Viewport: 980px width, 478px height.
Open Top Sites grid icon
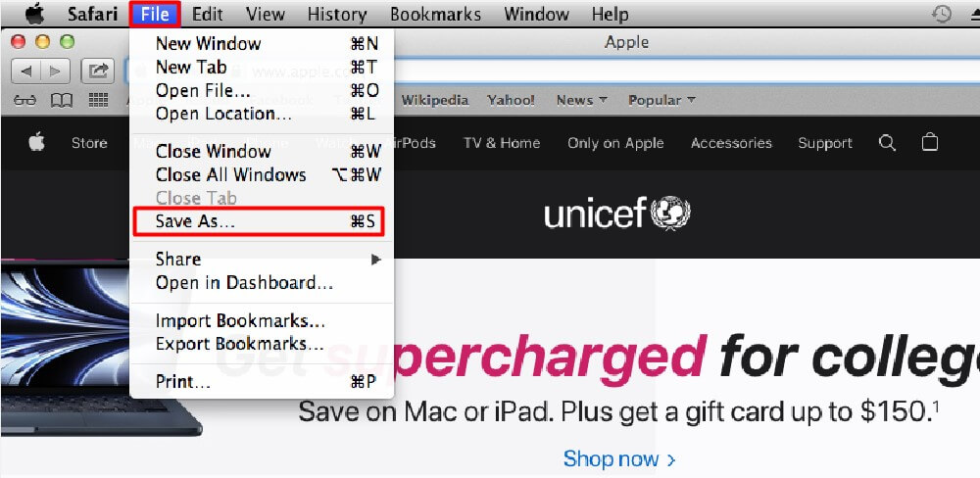tap(98, 100)
